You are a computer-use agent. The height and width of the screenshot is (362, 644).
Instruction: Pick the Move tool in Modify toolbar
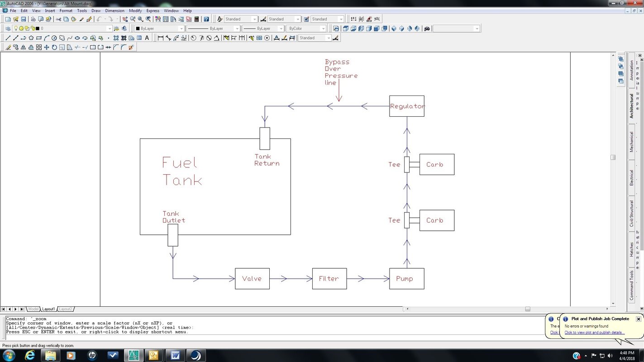pos(47,47)
